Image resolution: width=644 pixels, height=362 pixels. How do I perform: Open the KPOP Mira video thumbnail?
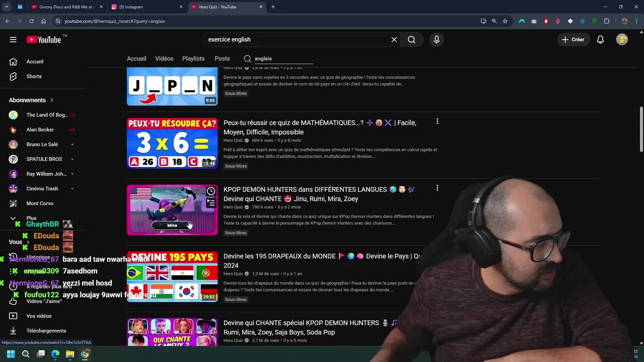point(172,210)
